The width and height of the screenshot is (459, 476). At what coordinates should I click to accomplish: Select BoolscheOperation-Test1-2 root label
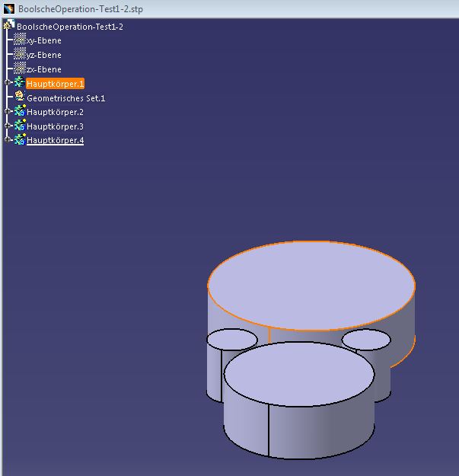[70, 27]
